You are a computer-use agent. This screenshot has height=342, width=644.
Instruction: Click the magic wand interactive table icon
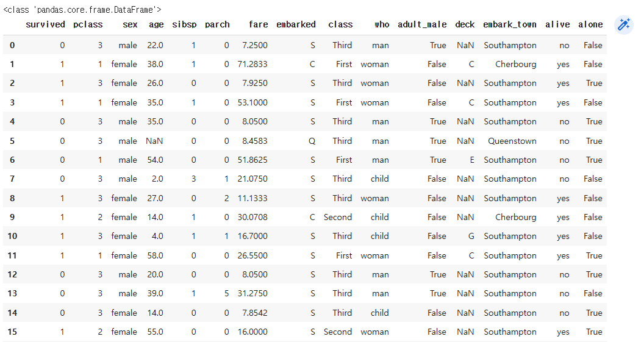pyautogui.click(x=623, y=24)
